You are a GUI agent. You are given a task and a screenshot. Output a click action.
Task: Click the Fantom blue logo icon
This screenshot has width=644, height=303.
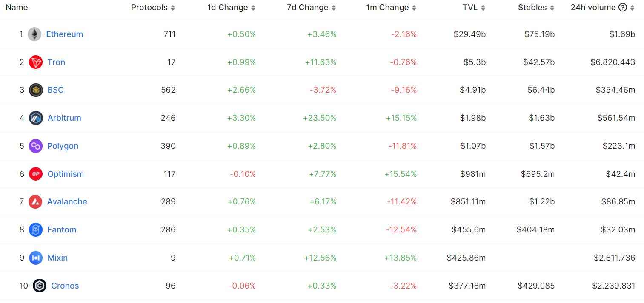click(x=36, y=229)
